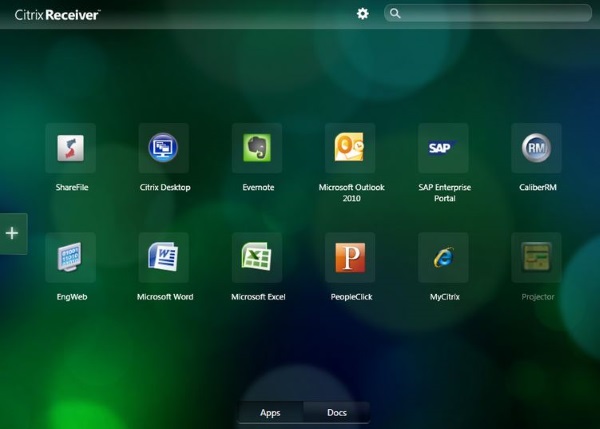Viewport: 600px width, 429px height.
Task: Click the 'PeopleClick' label text
Action: click(351, 297)
